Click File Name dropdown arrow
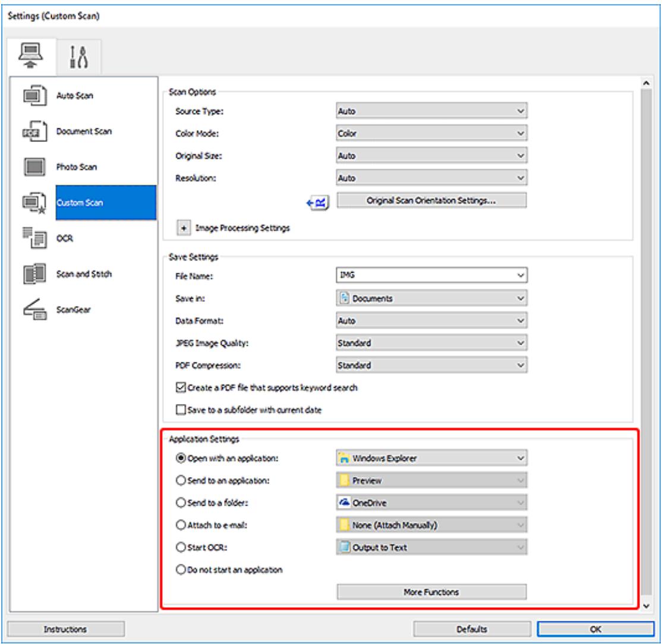Image resolution: width=662 pixels, height=644 pixels. click(x=520, y=275)
